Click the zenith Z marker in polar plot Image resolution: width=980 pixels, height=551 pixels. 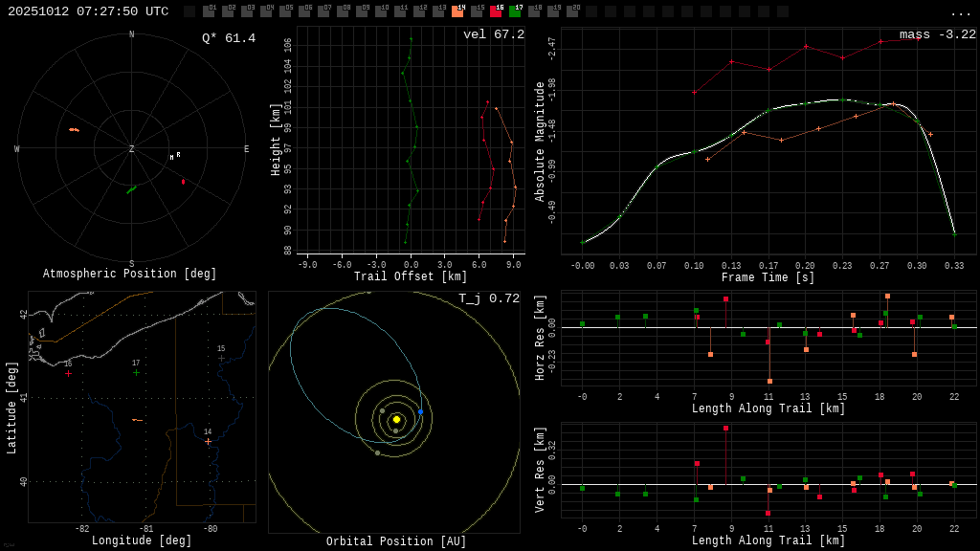(x=132, y=149)
